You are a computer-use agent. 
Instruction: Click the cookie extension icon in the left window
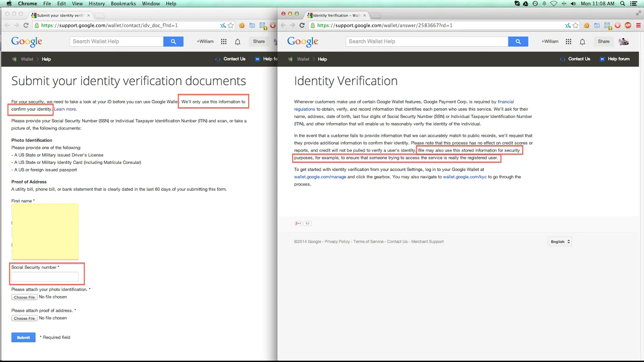click(x=242, y=25)
